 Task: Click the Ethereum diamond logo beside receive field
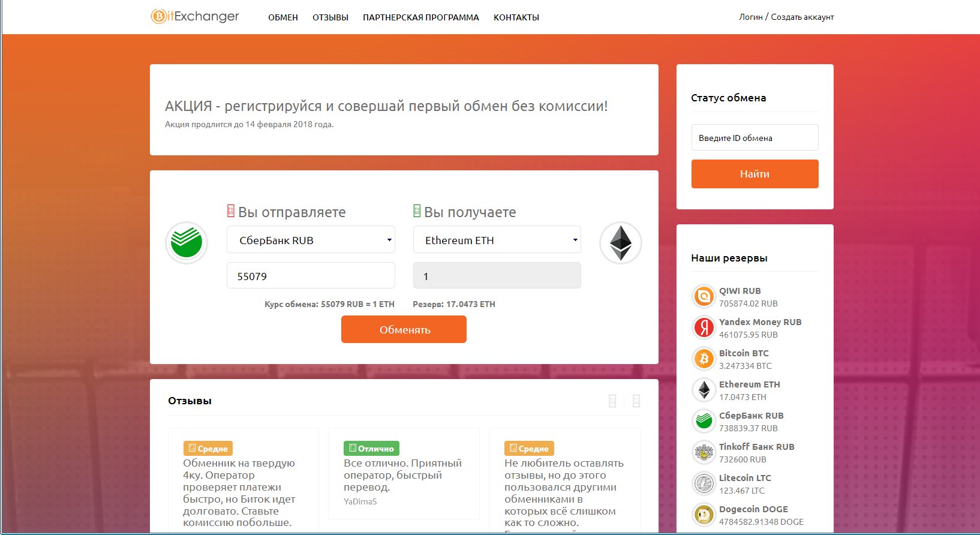click(x=621, y=243)
